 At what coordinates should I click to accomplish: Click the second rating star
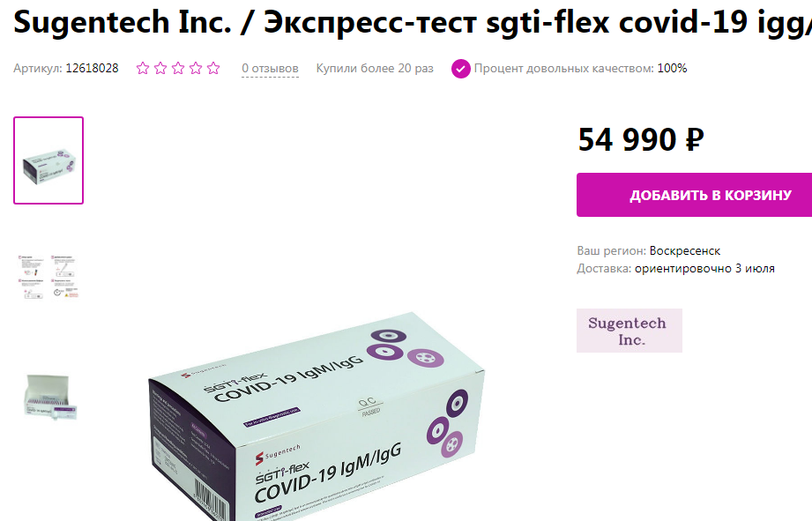[x=160, y=68]
